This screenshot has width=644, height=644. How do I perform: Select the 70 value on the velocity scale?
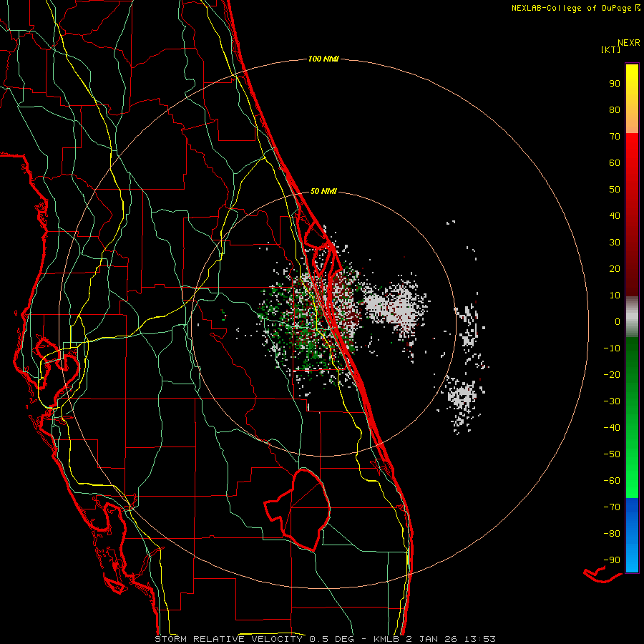(615, 137)
